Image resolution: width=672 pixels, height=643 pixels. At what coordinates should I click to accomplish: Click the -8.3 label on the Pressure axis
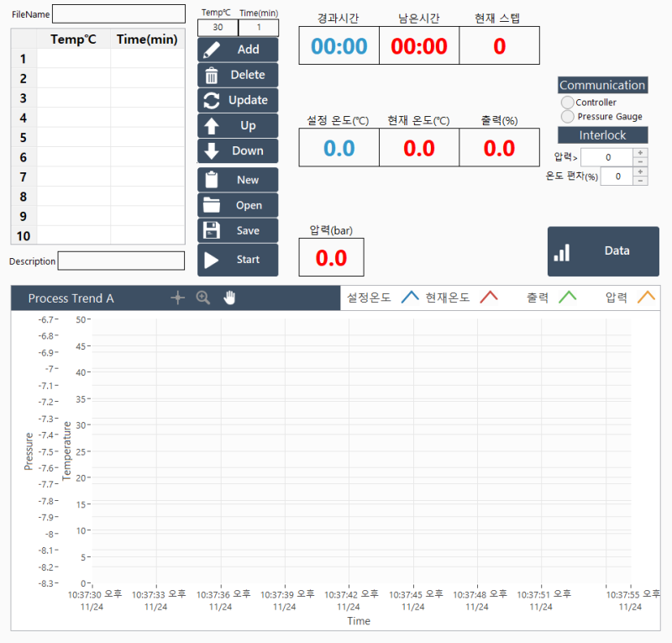tap(46, 583)
